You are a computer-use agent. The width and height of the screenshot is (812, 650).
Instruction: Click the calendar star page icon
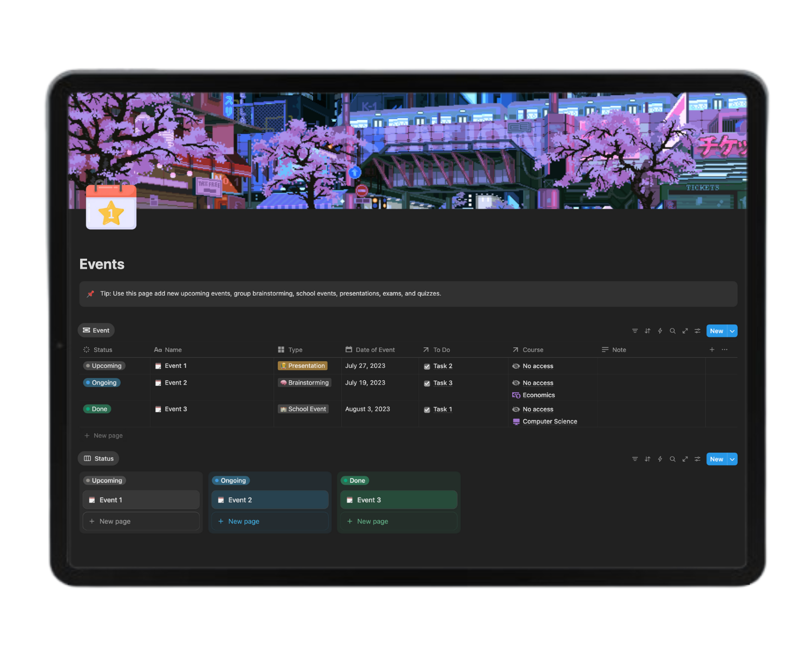coord(111,206)
